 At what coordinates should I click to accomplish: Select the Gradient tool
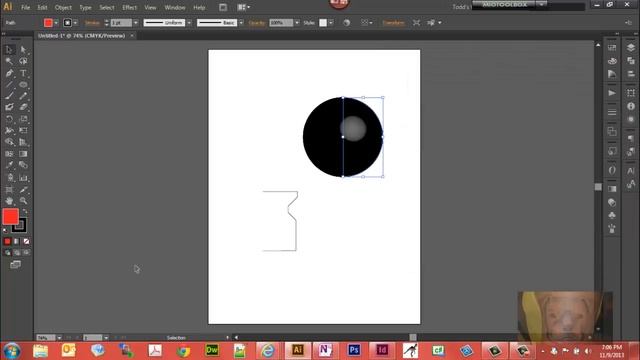[x=23, y=154]
